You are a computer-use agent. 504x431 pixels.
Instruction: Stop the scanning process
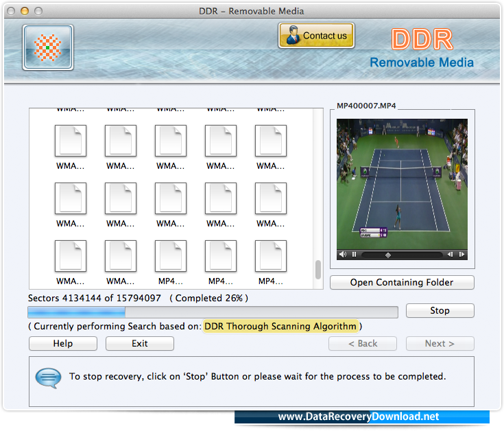click(440, 310)
